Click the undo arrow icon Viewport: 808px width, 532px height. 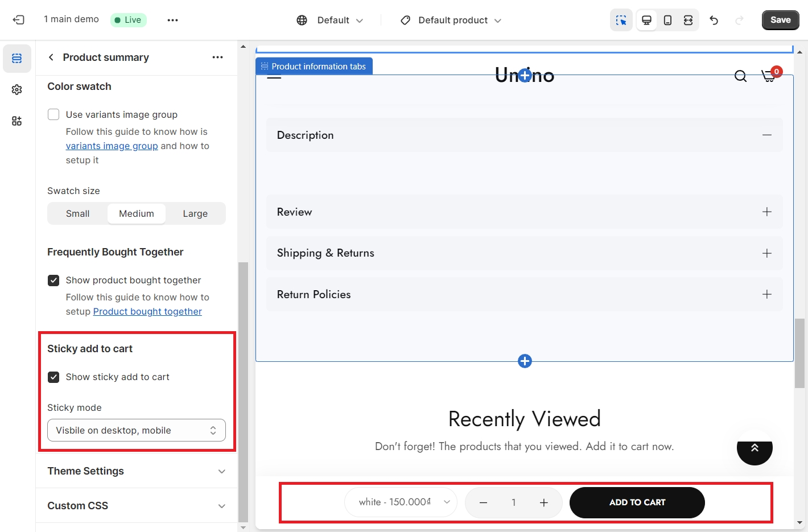714,20
